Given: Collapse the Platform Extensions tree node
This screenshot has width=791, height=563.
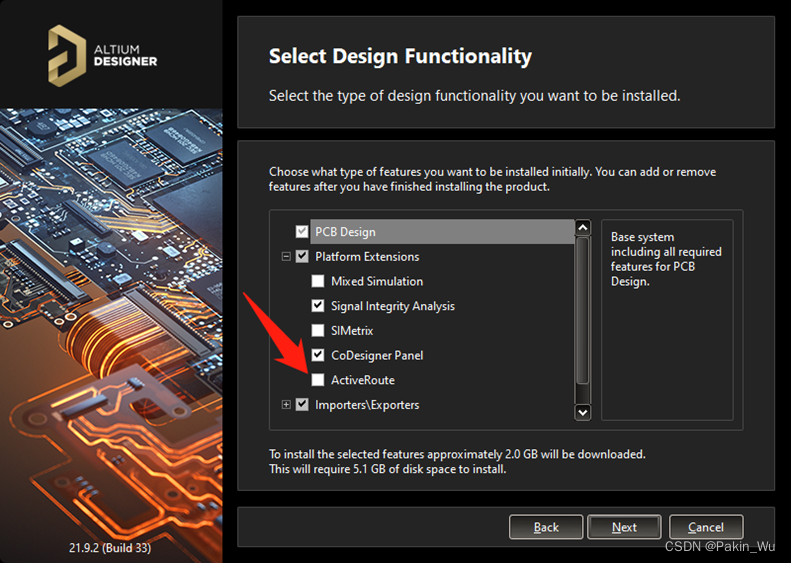Looking at the screenshot, I should click(286, 257).
